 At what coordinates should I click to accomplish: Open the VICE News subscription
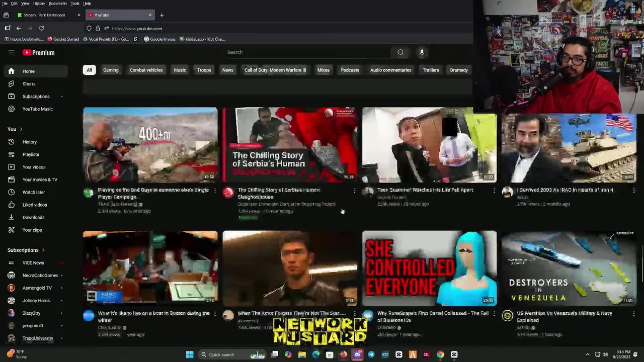click(x=34, y=262)
